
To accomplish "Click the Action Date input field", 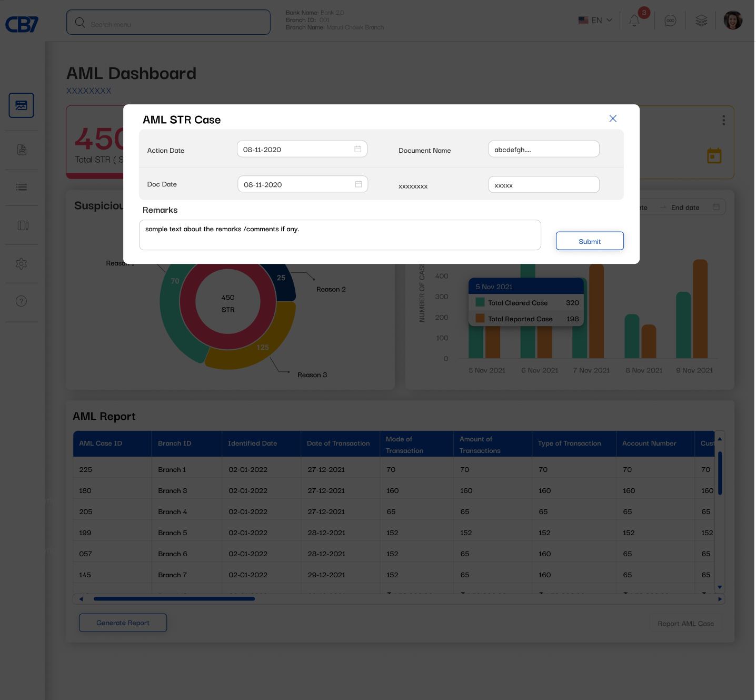I will click(x=302, y=149).
